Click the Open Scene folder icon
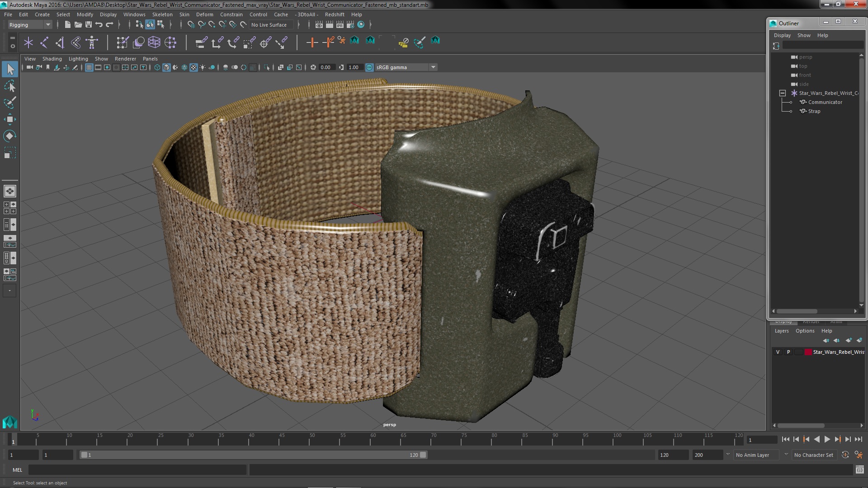868x488 pixels. (x=78, y=25)
